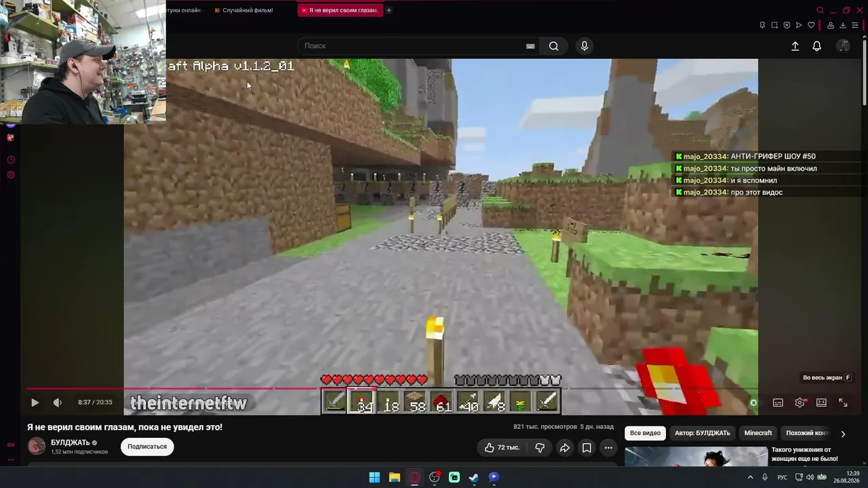Open 'Такого унижения от женщин' video title
Image resolution: width=868 pixels, height=488 pixels.
[x=804, y=454]
